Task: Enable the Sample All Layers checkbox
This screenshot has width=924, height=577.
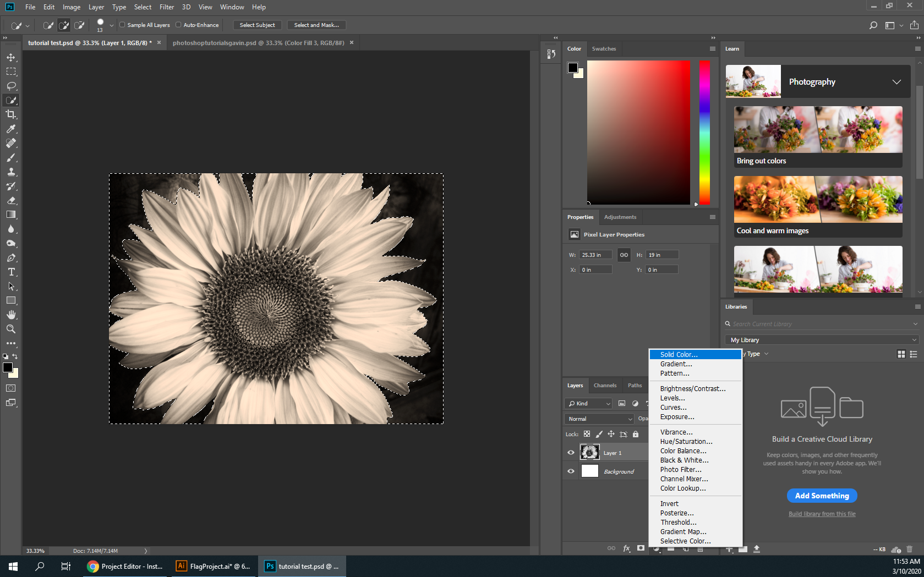Action: 123,25
